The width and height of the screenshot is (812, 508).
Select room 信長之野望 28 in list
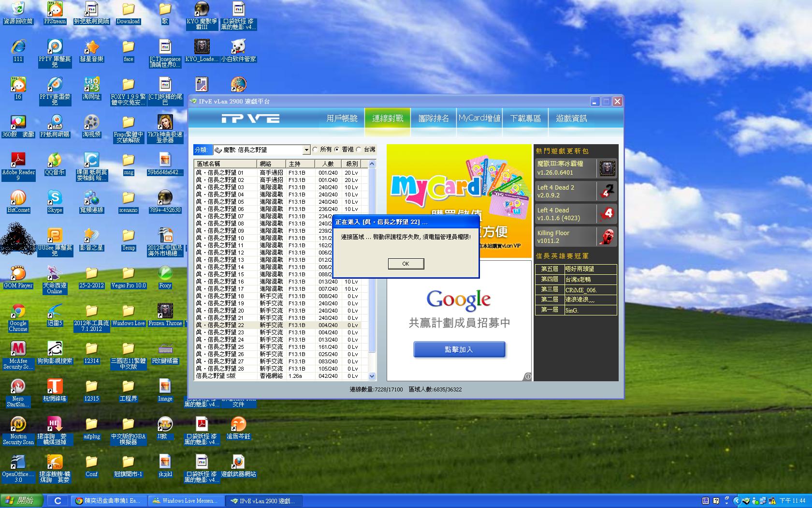[x=226, y=369]
